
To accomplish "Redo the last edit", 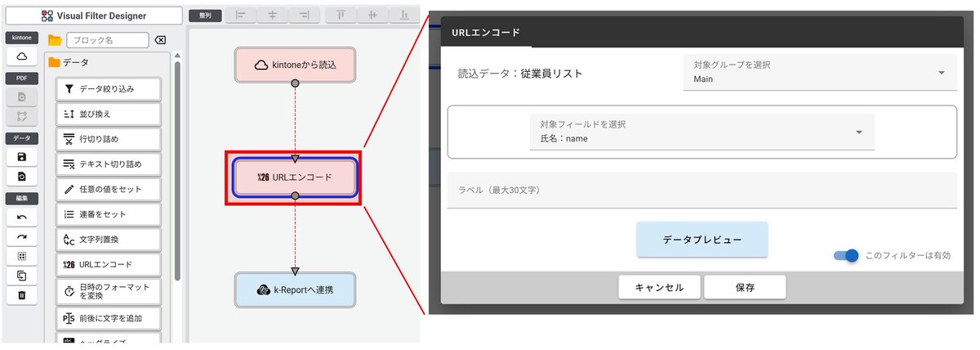I will pos(21,236).
